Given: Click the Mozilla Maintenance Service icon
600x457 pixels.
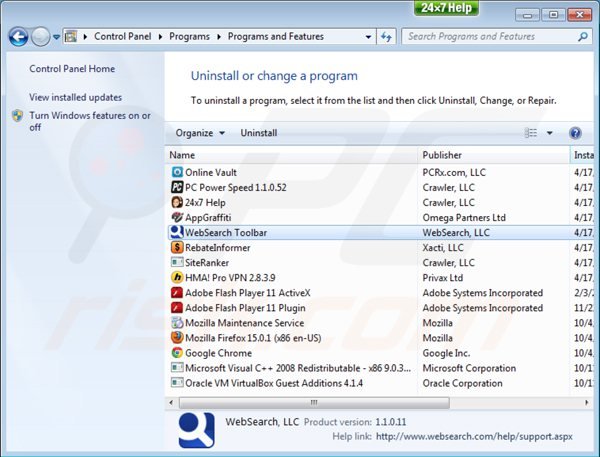Looking at the screenshot, I should [x=177, y=323].
